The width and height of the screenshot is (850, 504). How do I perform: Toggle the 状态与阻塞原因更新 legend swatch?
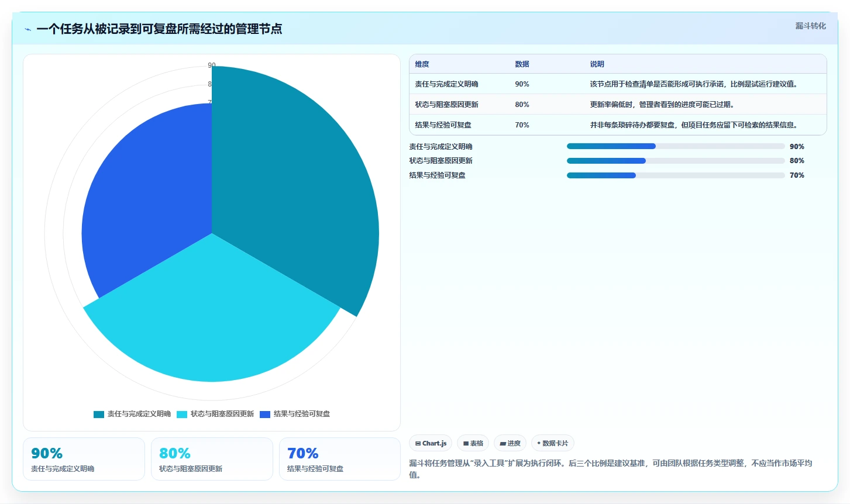click(x=182, y=414)
